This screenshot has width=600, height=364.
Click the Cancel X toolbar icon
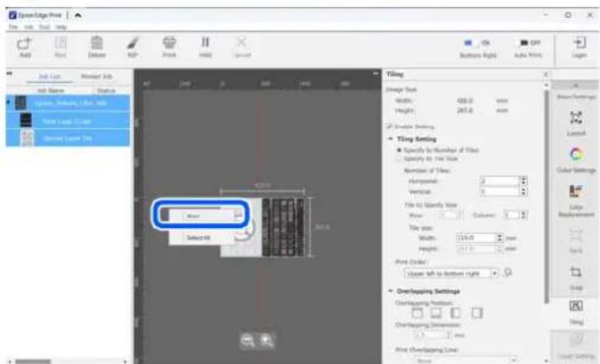point(241,42)
